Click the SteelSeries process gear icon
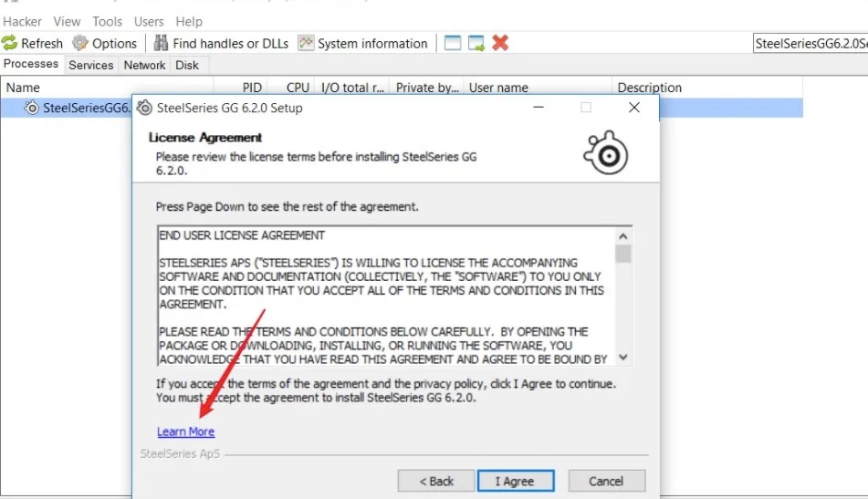 pyautogui.click(x=32, y=108)
